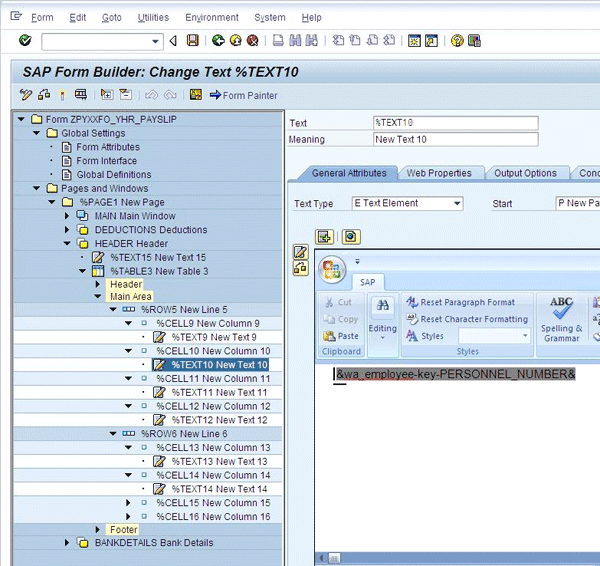Open the Utilities menu
600x566 pixels.
coord(153,17)
